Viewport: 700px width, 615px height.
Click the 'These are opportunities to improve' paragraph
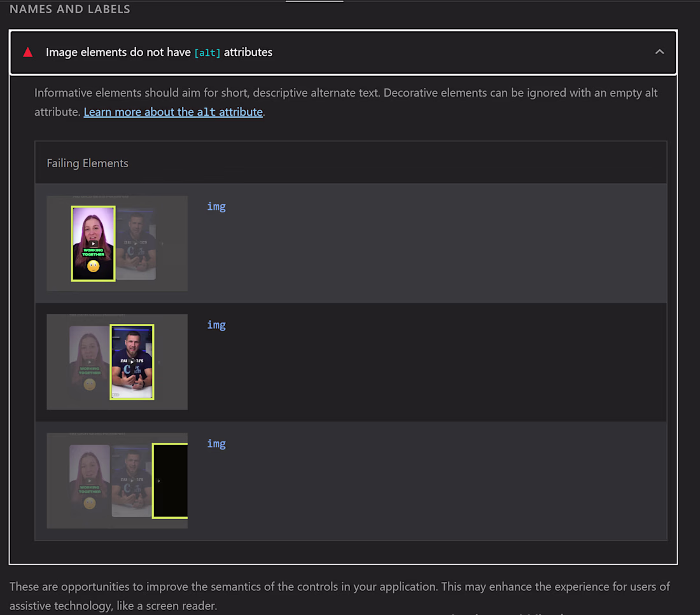coord(340,596)
